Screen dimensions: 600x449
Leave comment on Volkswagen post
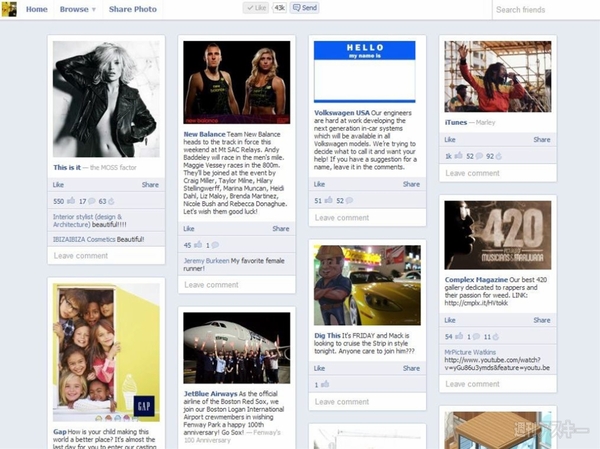pos(367,217)
